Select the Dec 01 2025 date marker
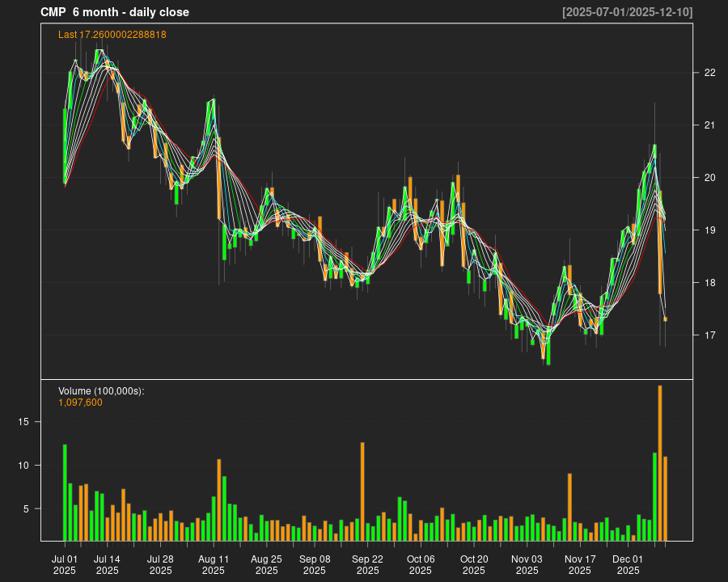 [x=628, y=564]
